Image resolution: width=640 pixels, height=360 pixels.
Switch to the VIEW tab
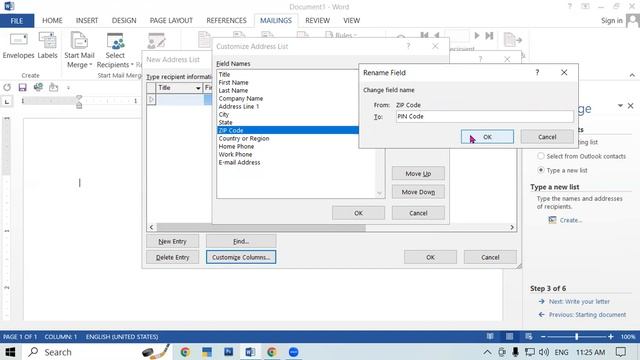click(351, 20)
